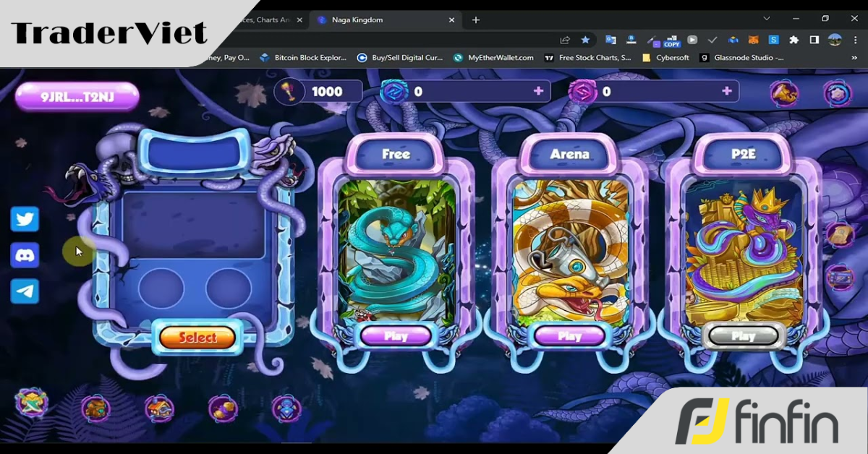Click the golden horn announcement icon
The width and height of the screenshot is (868, 454).
point(783,93)
